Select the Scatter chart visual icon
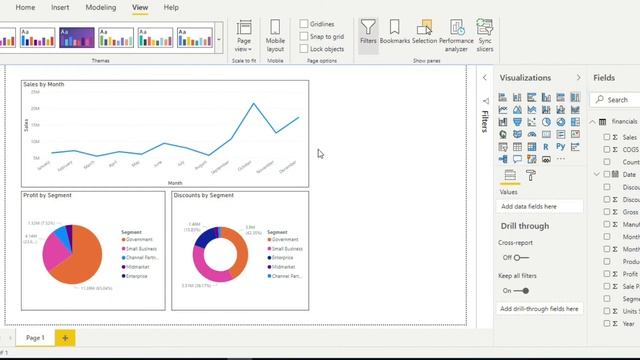This screenshot has height=360, width=640. coord(531,122)
